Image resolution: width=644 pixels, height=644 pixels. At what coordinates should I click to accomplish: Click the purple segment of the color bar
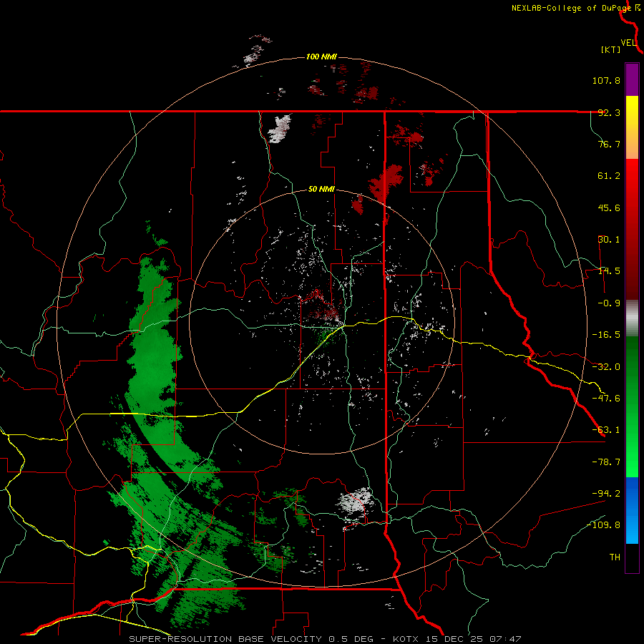(632, 79)
